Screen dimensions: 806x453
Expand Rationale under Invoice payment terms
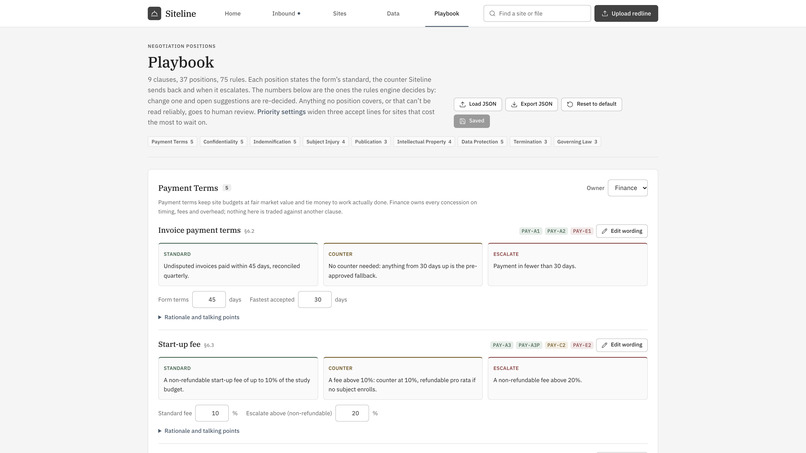(x=198, y=317)
